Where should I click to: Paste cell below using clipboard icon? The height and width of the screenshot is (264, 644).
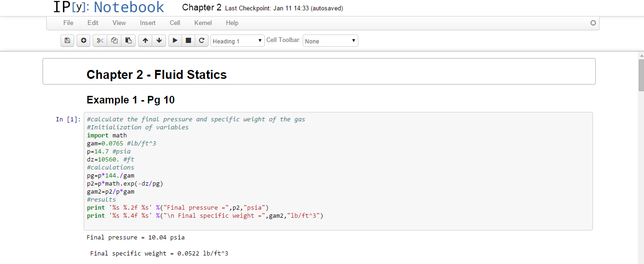pos(128,41)
